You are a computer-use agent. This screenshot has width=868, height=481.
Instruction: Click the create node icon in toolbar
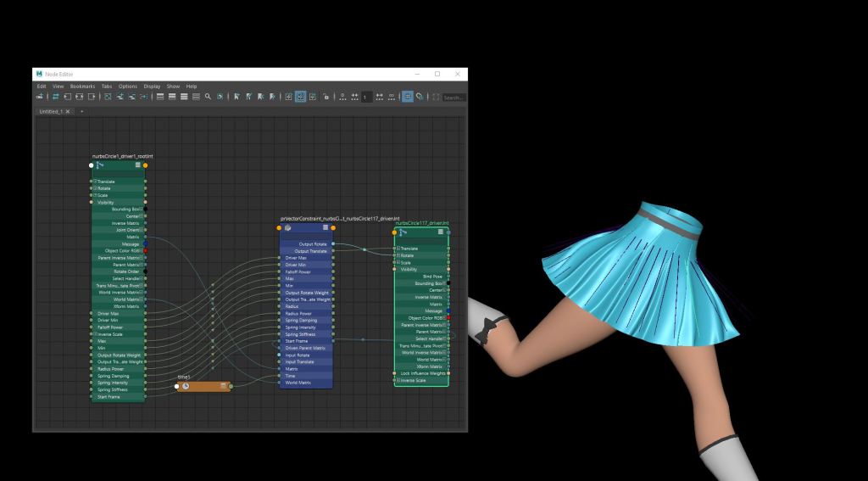pos(40,97)
